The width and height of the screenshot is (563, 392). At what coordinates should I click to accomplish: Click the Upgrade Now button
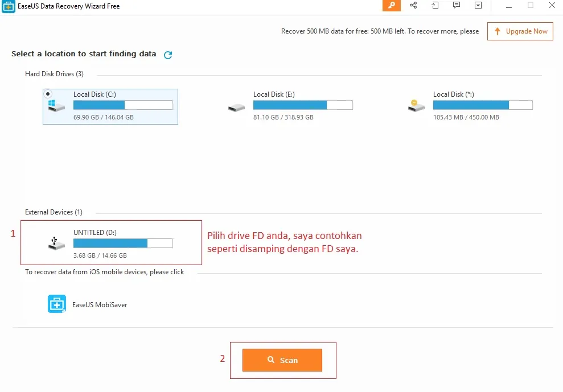520,31
